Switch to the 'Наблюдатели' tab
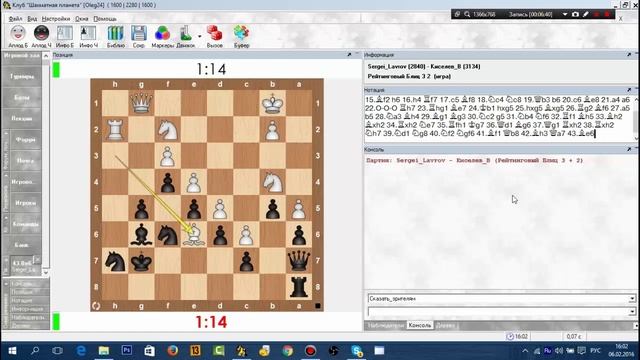Image resolution: width=640 pixels, height=360 pixels. (x=385, y=325)
